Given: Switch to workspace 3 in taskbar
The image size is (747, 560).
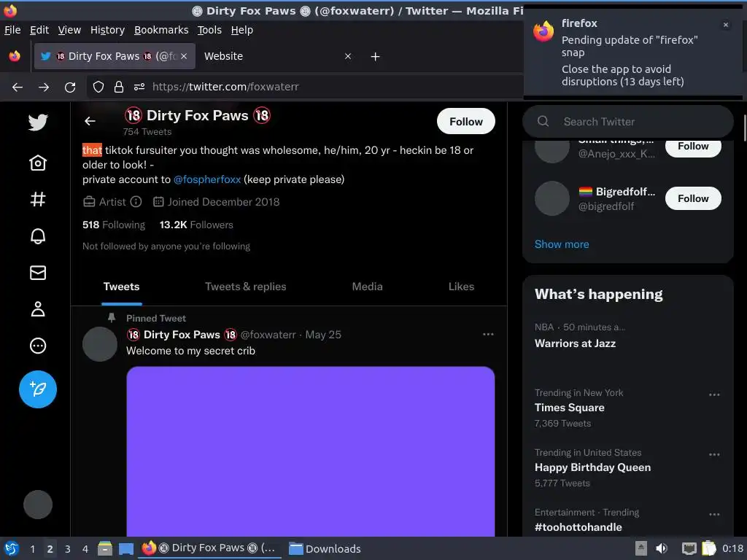Looking at the screenshot, I should pyautogui.click(x=68, y=549).
